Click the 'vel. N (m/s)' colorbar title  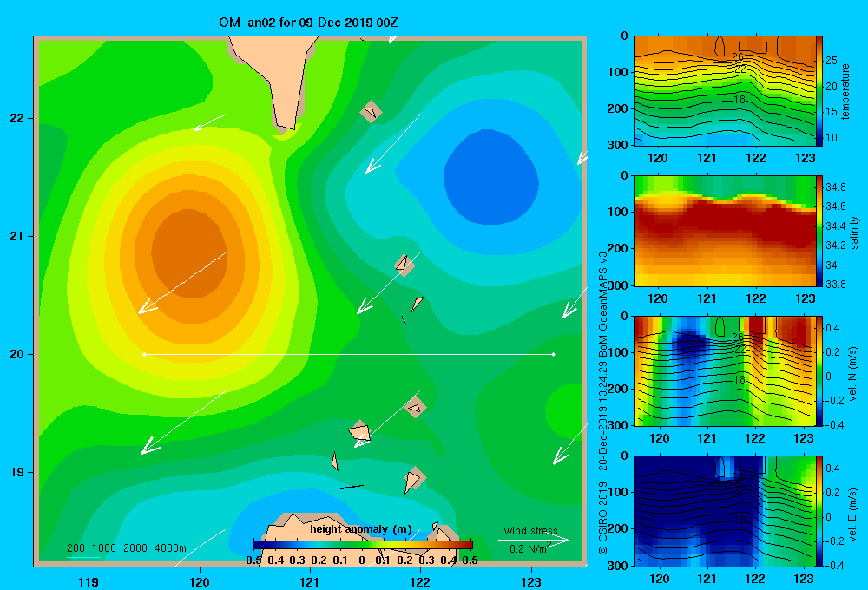[852, 374]
